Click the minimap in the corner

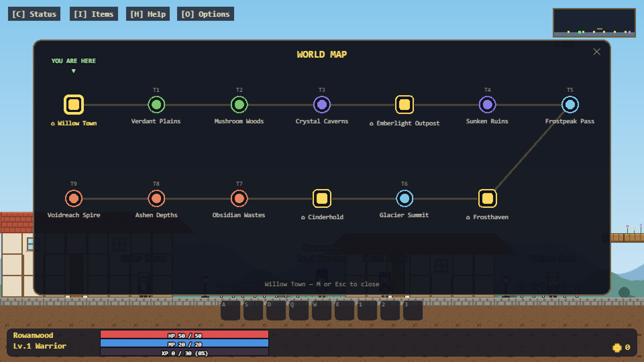(594, 23)
